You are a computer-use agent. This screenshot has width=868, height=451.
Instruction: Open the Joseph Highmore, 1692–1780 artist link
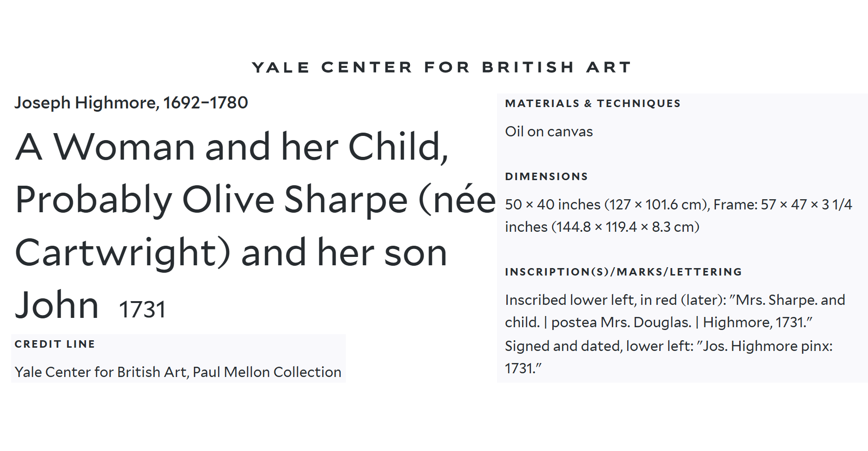(131, 103)
